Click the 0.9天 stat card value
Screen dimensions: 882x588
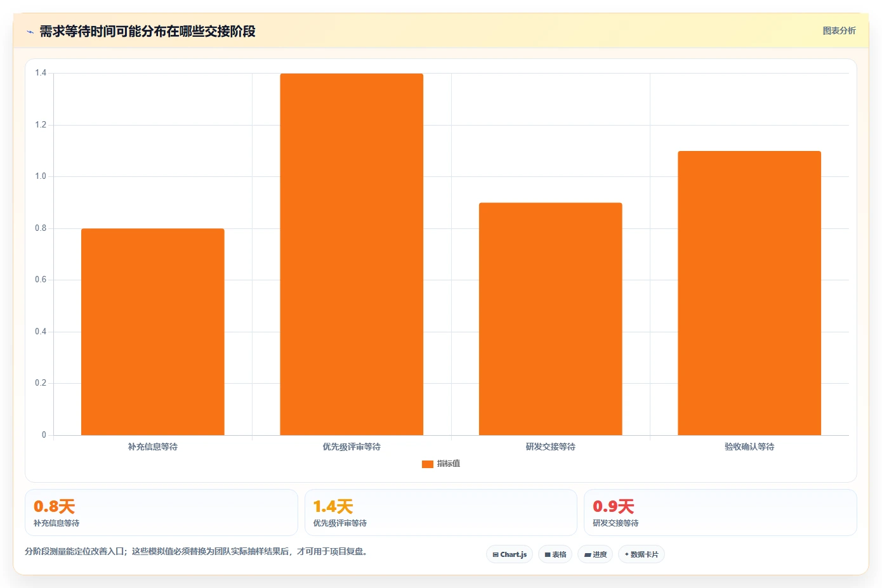point(614,507)
